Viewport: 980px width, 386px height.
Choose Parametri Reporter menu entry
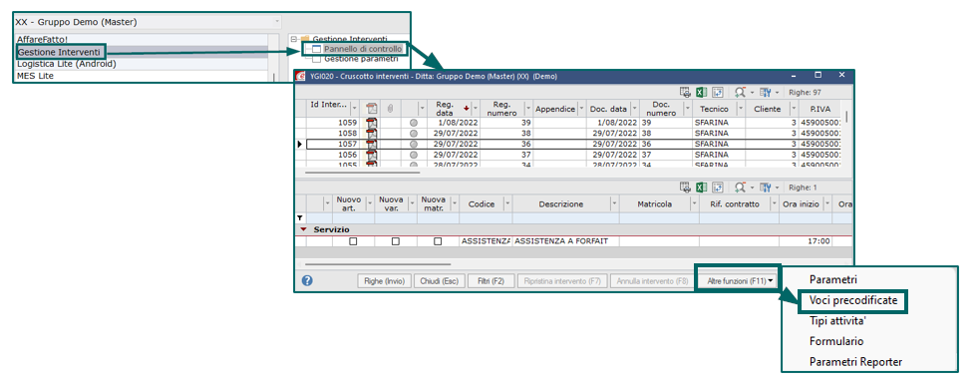pyautogui.click(x=855, y=362)
